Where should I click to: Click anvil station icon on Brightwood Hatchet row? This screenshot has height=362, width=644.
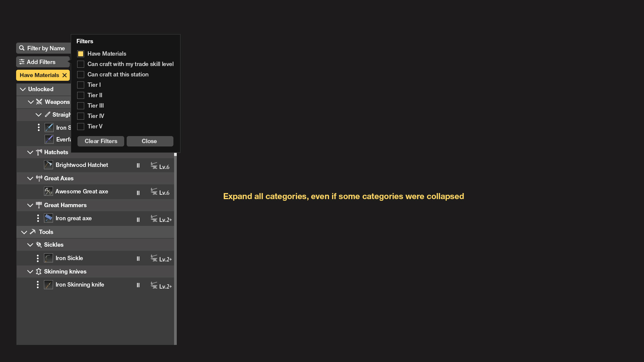(154, 166)
